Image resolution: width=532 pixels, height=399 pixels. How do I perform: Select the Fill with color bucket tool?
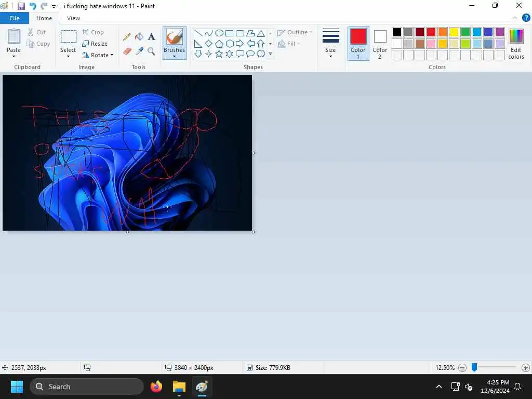click(x=139, y=37)
